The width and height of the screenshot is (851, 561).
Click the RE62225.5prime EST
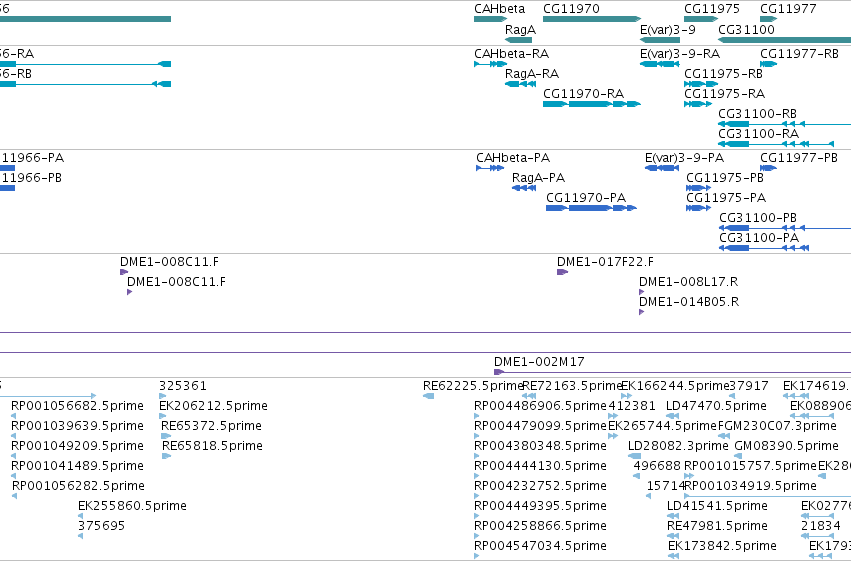(x=428, y=396)
